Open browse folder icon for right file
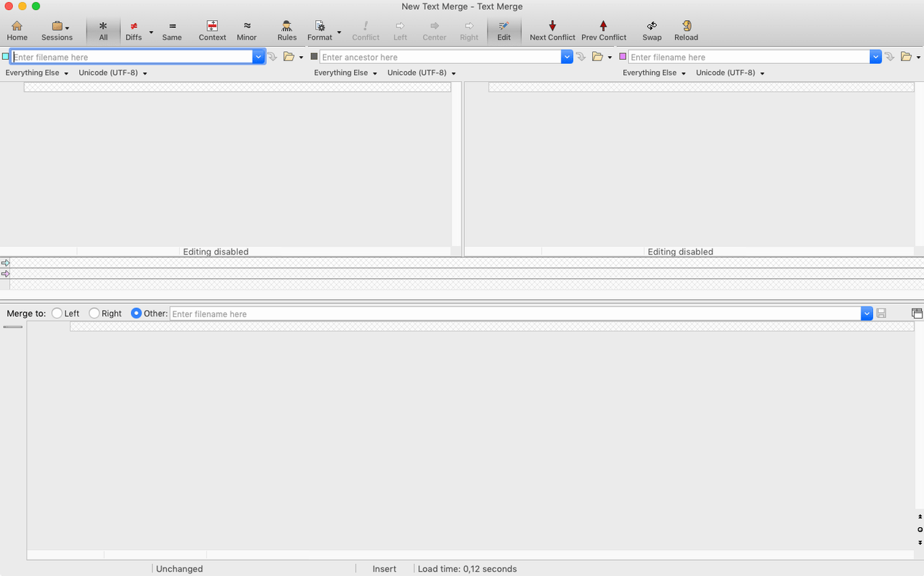The height and width of the screenshot is (576, 924). coord(906,57)
